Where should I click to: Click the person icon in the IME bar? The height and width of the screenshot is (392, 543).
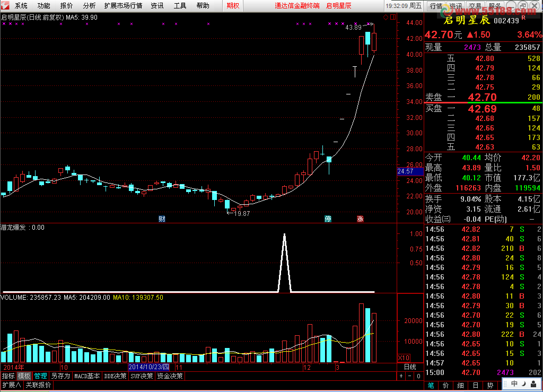coord(533,384)
